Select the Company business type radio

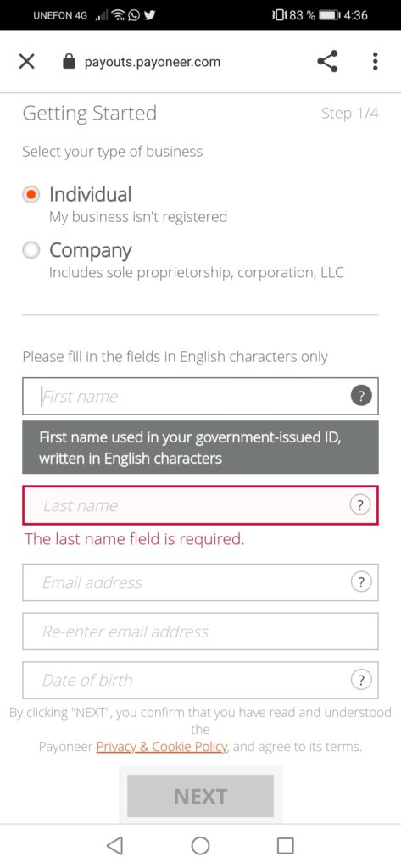pos(31,250)
